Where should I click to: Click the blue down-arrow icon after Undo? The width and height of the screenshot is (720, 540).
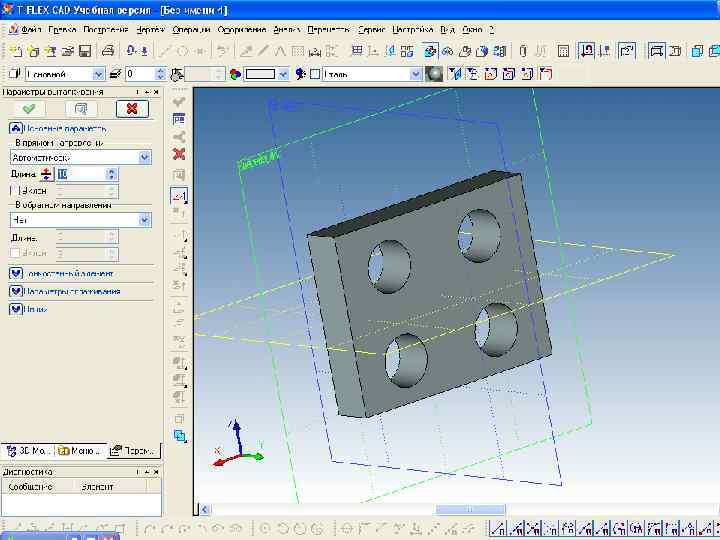tap(144, 51)
